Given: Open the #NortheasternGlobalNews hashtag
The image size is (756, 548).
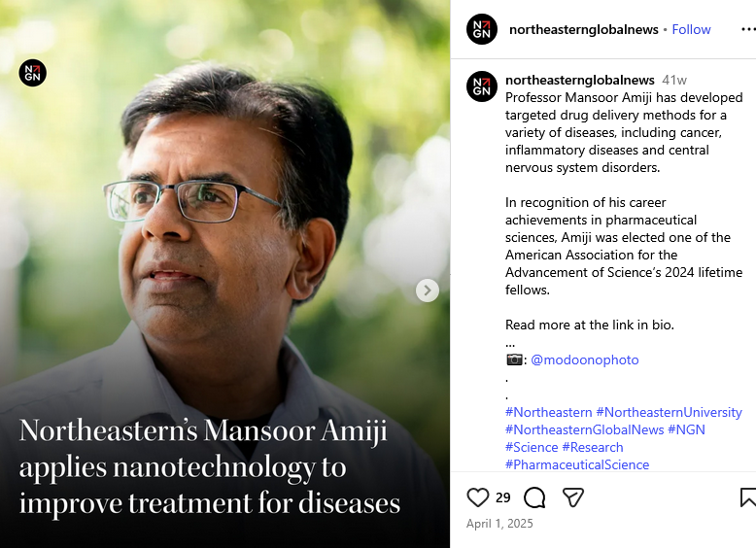Looking at the screenshot, I should tap(584, 429).
